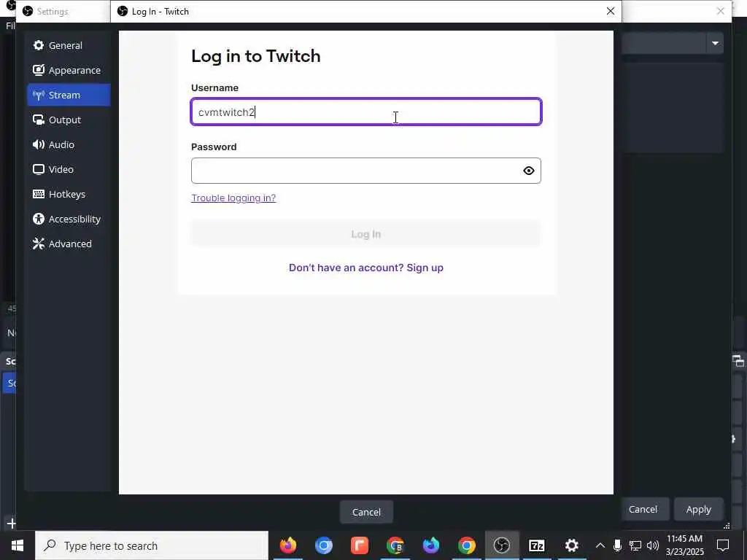The image size is (747, 560).
Task: Open the Windows Start menu
Action: click(18, 545)
